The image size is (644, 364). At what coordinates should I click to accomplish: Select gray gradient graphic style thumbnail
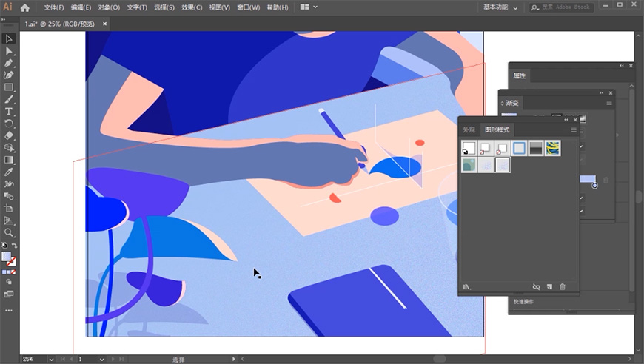tap(536, 148)
